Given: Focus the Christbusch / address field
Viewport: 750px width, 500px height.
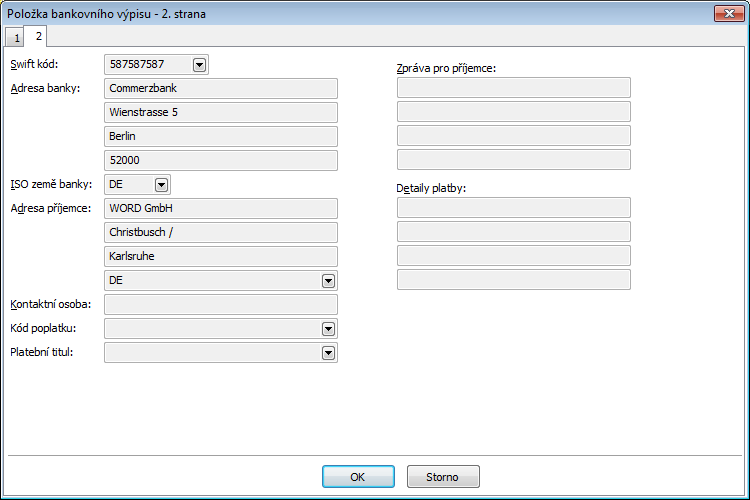Looking at the screenshot, I should [220, 232].
